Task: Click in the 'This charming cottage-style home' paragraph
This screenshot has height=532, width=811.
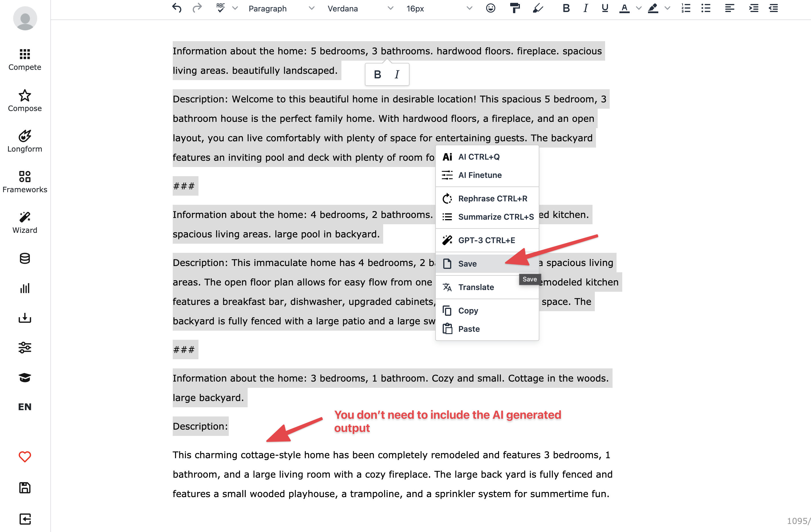Action: point(393,475)
